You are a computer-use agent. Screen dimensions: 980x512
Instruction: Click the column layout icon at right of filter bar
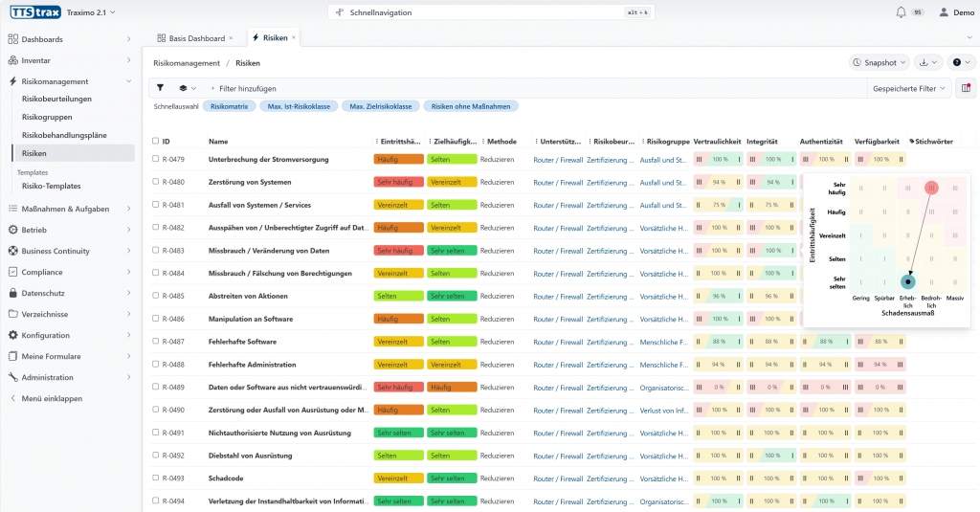coord(966,88)
